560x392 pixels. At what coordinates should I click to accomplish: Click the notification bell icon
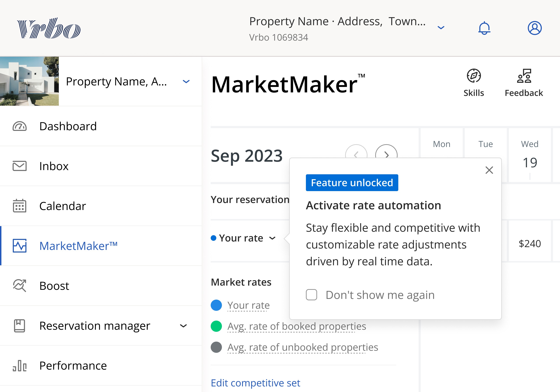click(484, 28)
